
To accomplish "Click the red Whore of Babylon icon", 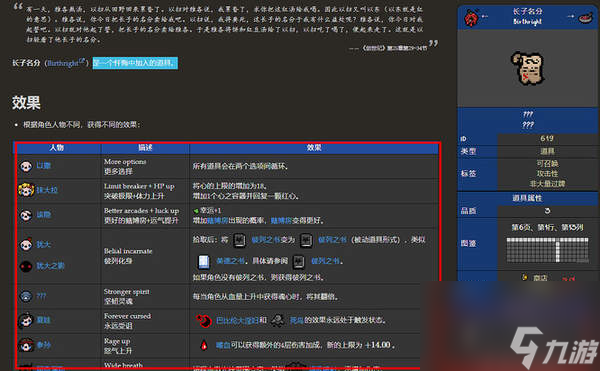I will click(x=204, y=321).
